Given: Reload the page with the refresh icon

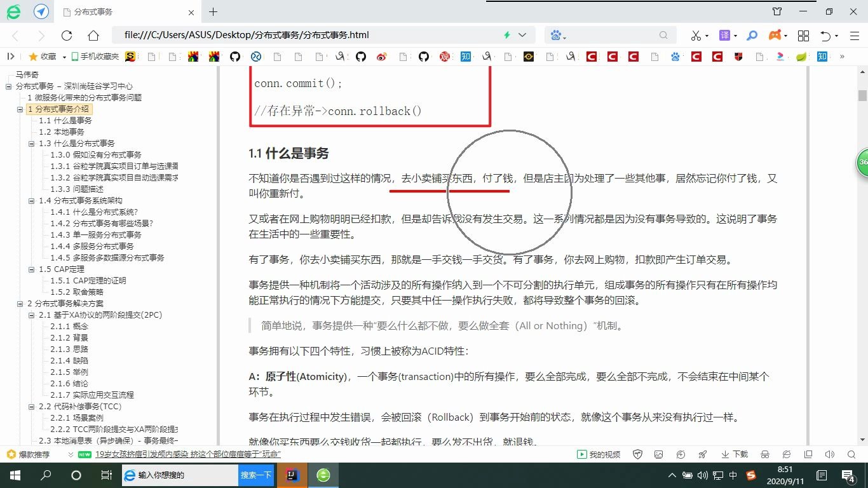Looking at the screenshot, I should pyautogui.click(x=67, y=36).
